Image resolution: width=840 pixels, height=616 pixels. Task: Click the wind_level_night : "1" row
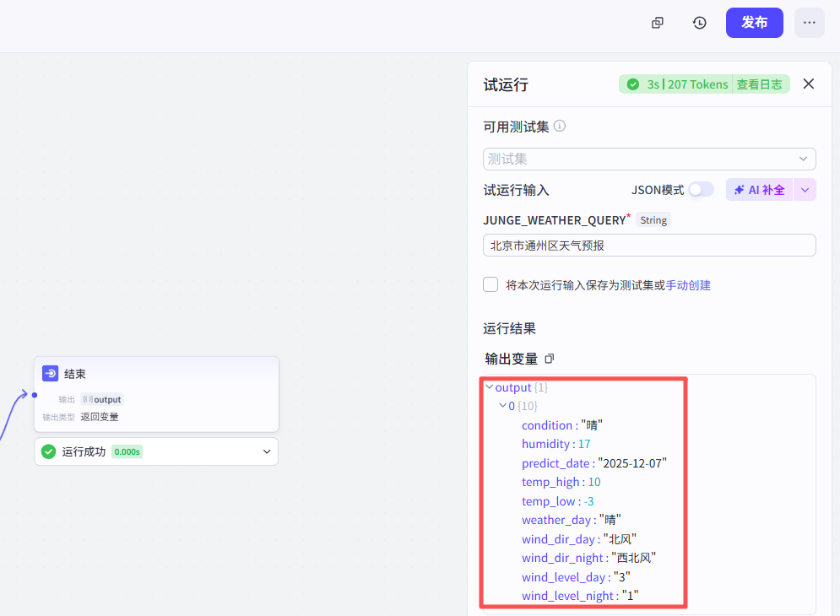click(580, 596)
